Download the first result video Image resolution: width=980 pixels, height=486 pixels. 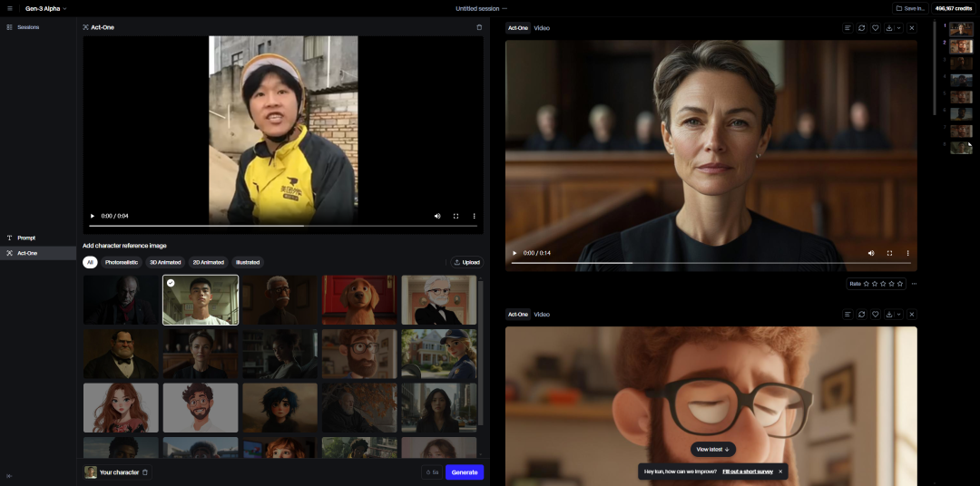pos(889,28)
